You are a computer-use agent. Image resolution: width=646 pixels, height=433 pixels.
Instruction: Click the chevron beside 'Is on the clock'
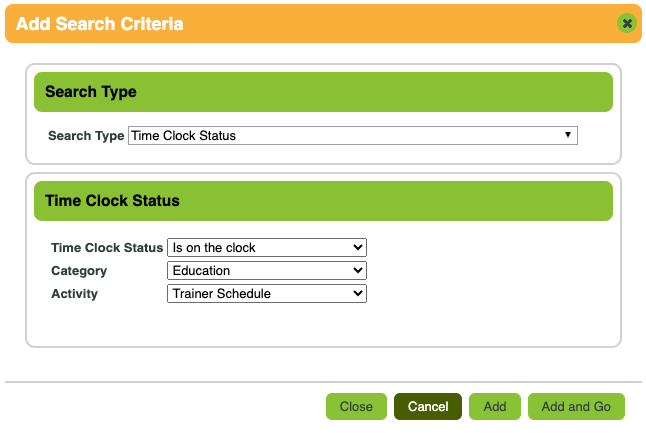click(x=358, y=247)
